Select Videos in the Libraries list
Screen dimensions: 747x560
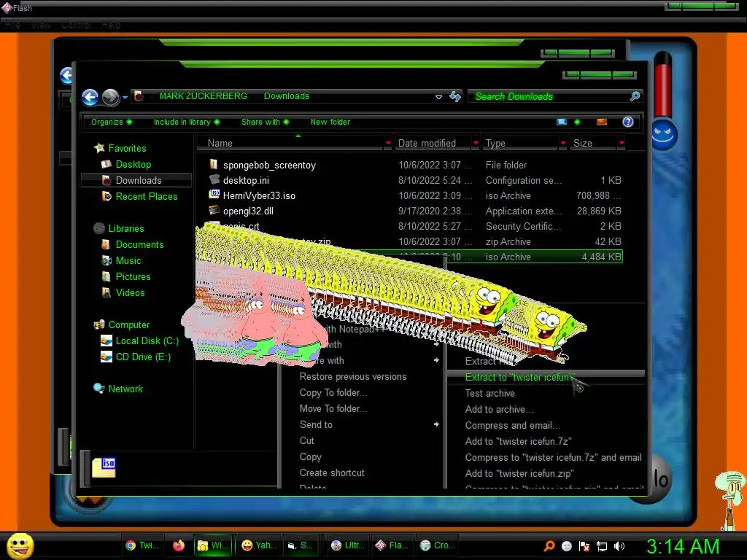pos(130,292)
